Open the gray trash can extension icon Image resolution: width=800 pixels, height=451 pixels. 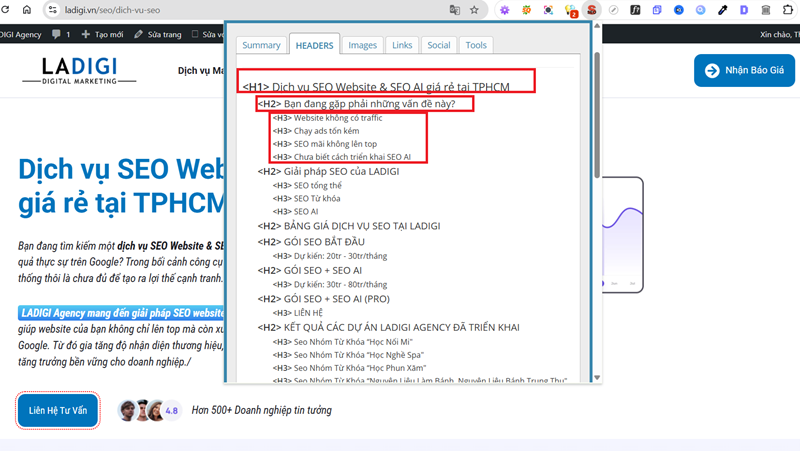click(x=766, y=10)
